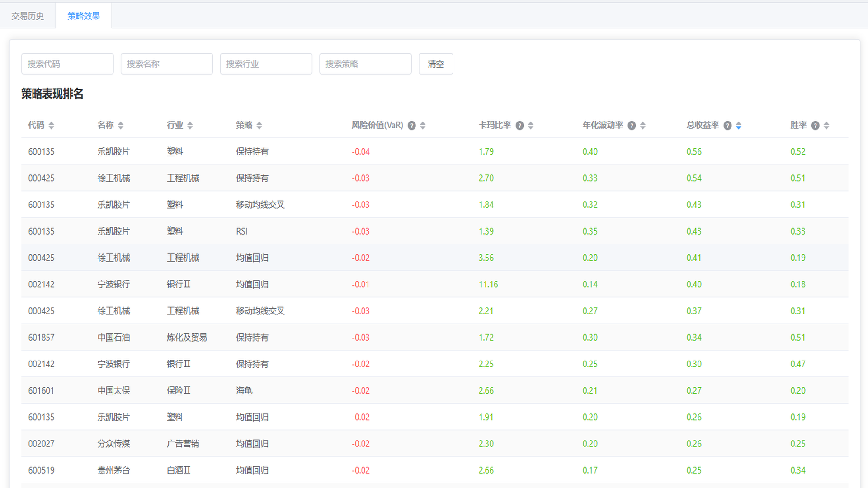Select the 策略效果 tab

(x=84, y=16)
